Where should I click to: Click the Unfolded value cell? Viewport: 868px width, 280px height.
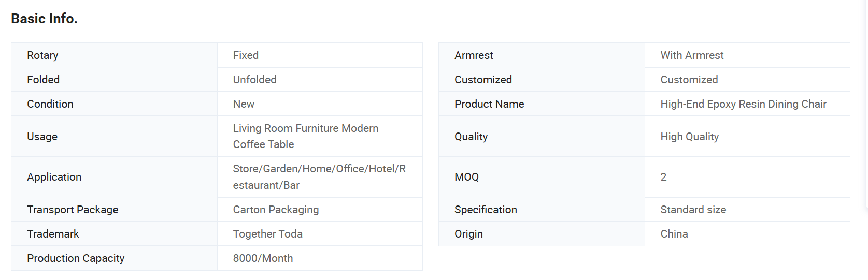pyautogui.click(x=254, y=80)
